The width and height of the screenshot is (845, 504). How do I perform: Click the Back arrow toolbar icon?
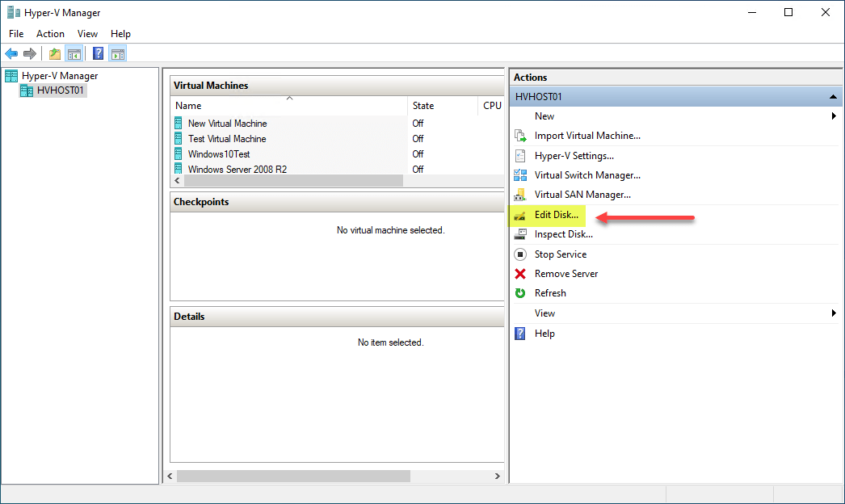click(x=11, y=54)
